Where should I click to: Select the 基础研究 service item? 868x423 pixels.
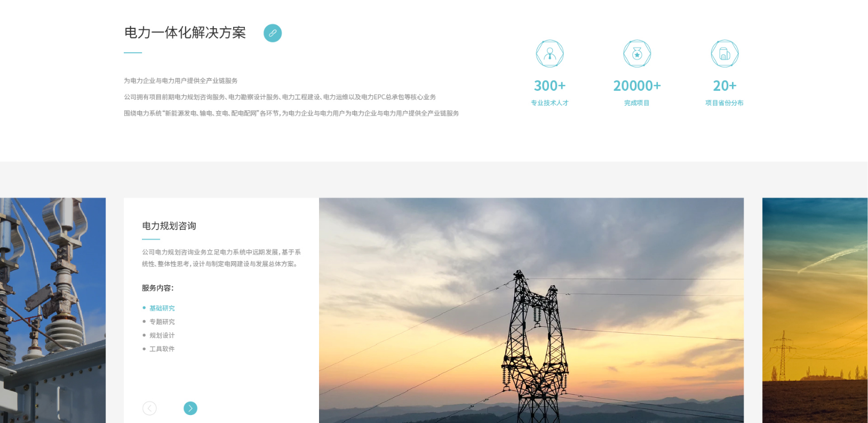[162, 308]
